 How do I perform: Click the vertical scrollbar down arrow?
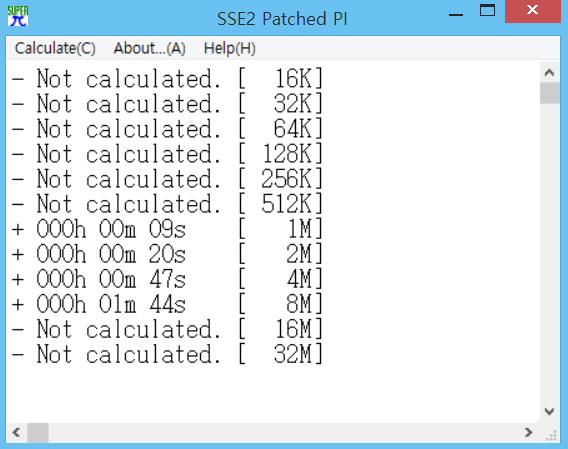(x=550, y=411)
